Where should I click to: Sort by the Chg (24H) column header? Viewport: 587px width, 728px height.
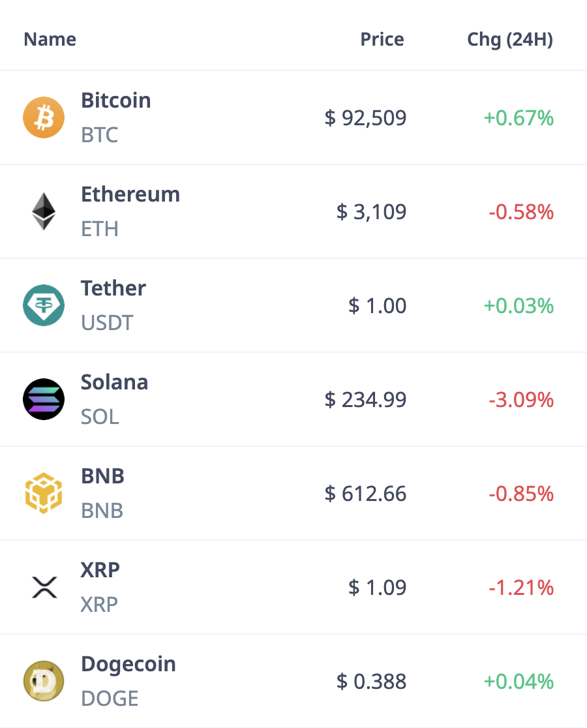pos(510,40)
